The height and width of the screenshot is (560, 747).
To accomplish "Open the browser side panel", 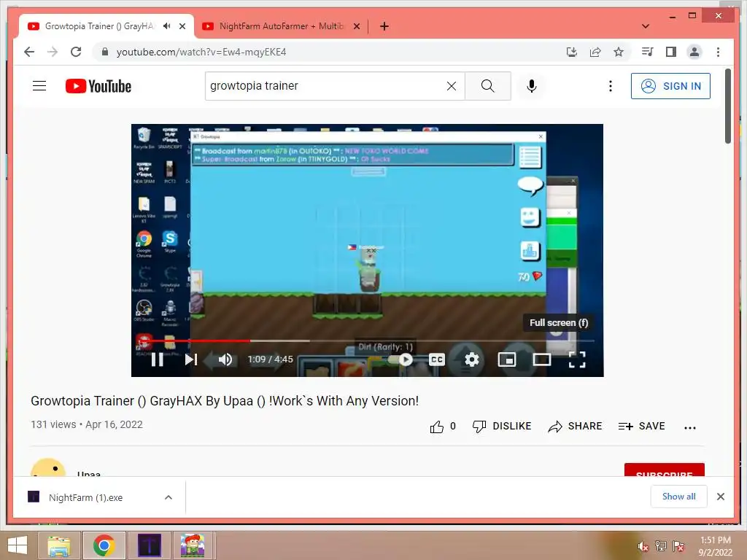I will click(x=671, y=52).
